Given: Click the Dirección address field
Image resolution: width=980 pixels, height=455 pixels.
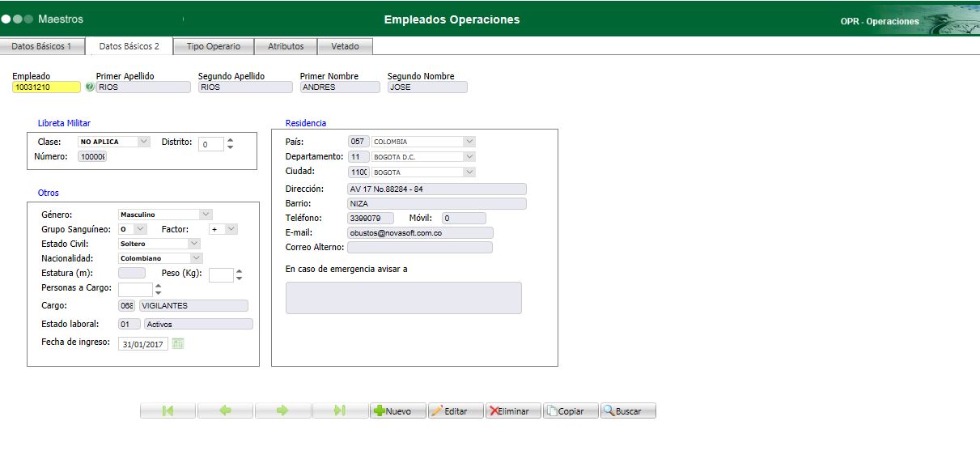Looking at the screenshot, I should pos(437,189).
